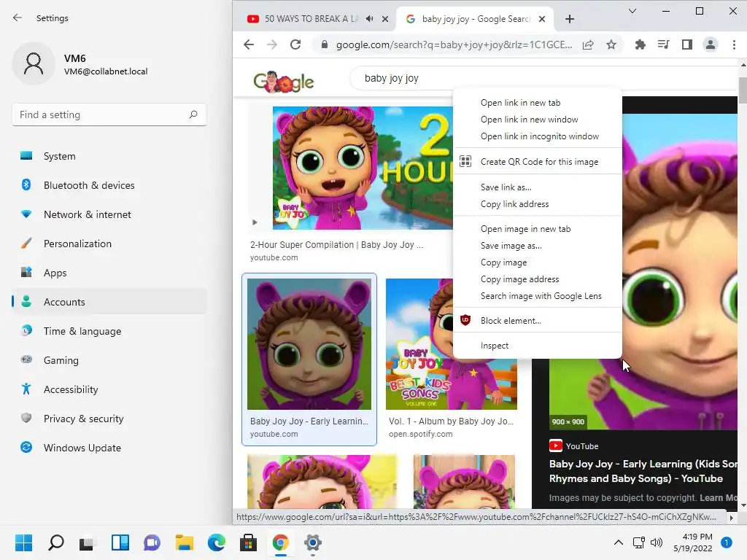The height and width of the screenshot is (560, 747).
Task: Choose Open link in new window
Action: [x=538, y=120]
